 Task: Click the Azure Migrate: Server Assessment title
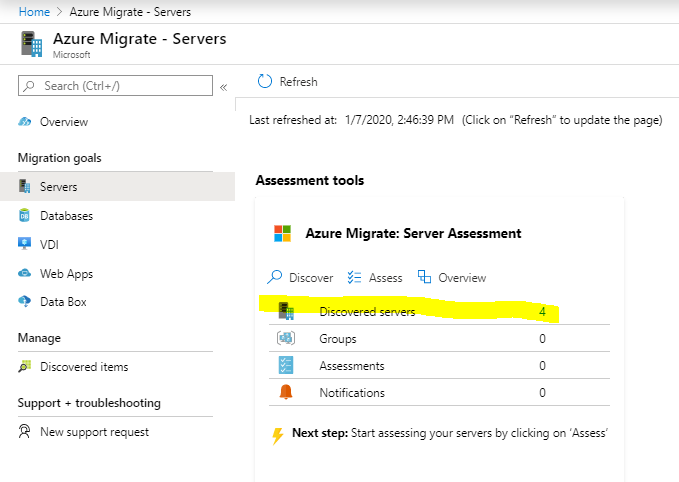coord(413,233)
